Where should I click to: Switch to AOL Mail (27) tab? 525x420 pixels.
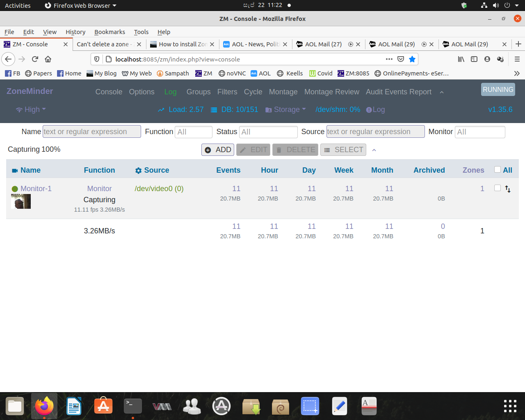click(323, 44)
